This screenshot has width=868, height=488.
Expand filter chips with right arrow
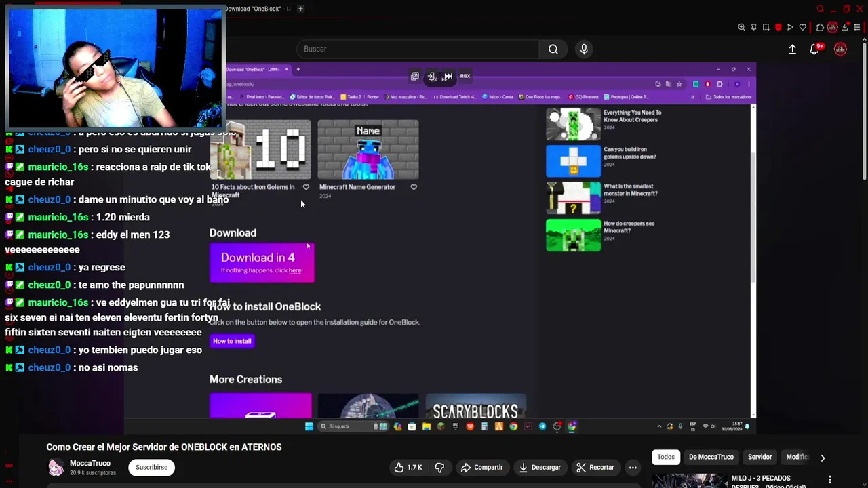[x=823, y=457]
